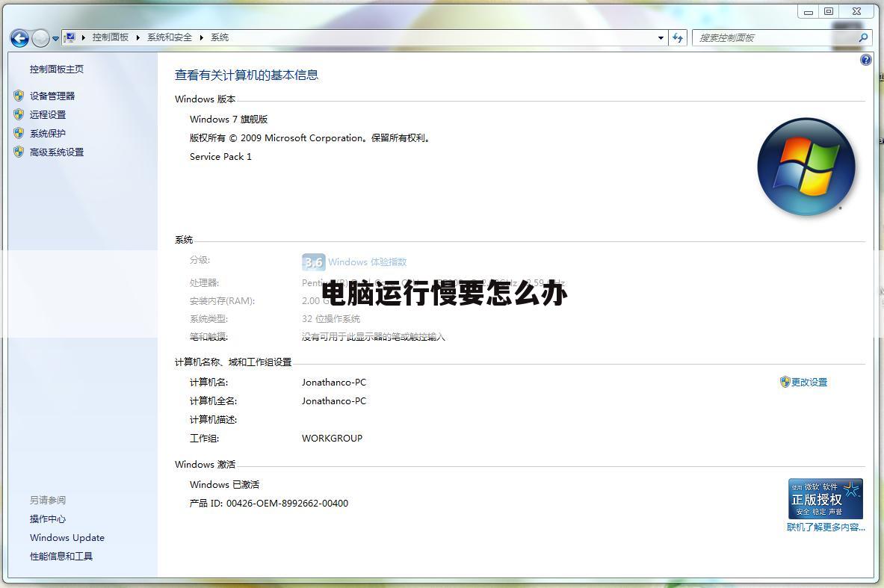Open 联机了解更多内容 link
The image size is (884, 588).
826,527
